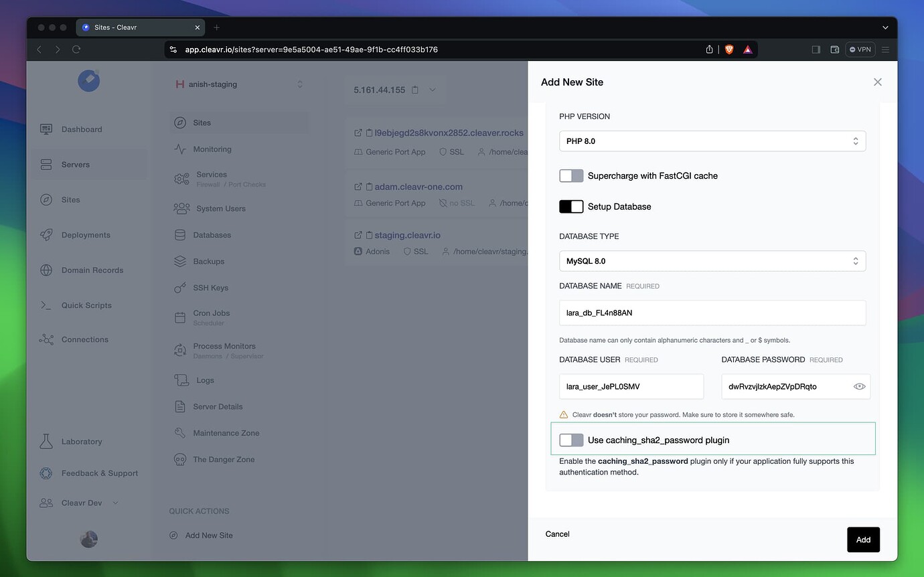Image resolution: width=924 pixels, height=577 pixels.
Task: Open the Database Type dropdown
Action: pyautogui.click(x=712, y=261)
